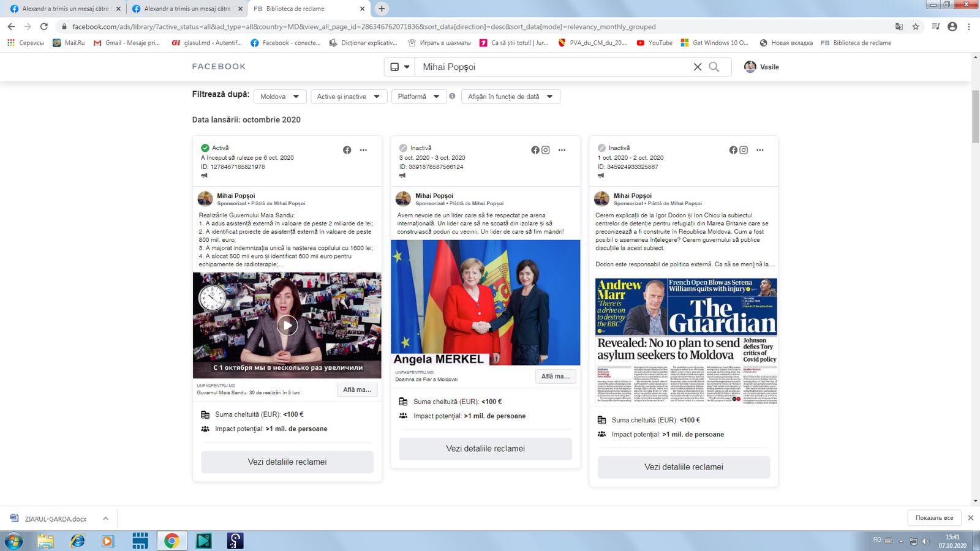Open three-dots menu on the active ad

pos(363,150)
